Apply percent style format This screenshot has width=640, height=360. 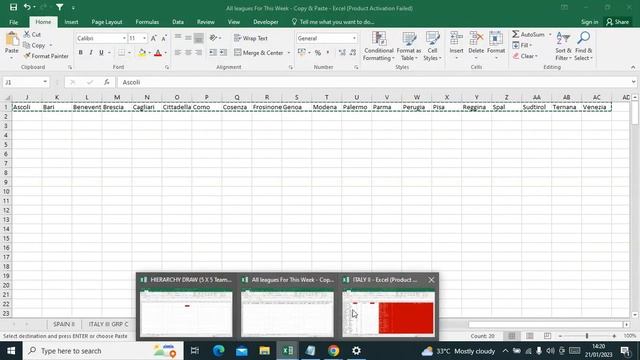(x=318, y=53)
